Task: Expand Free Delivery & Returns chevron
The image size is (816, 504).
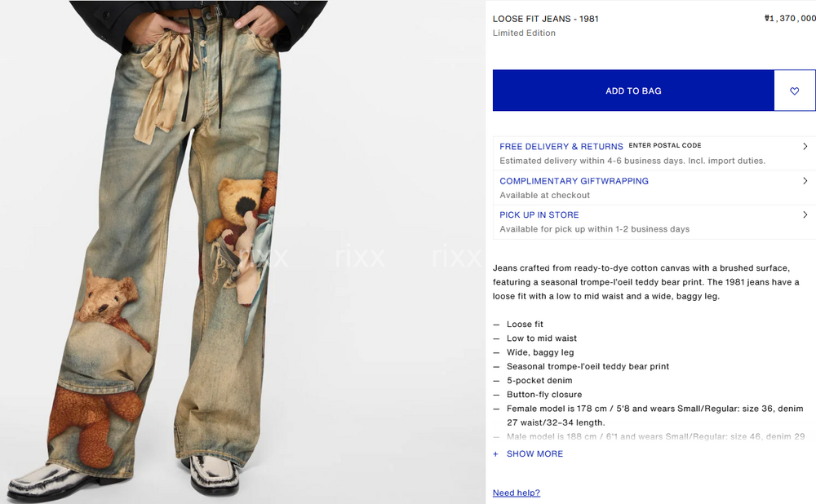Action: (x=805, y=147)
